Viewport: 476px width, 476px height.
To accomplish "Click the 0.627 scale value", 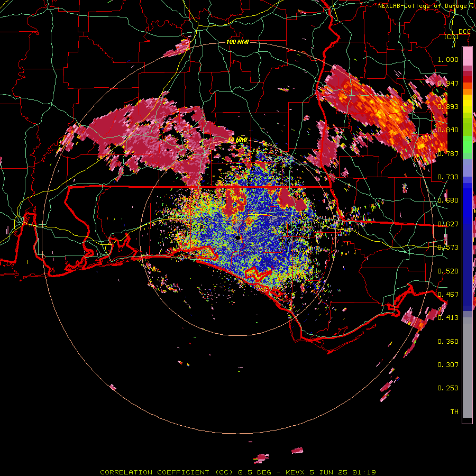I will (x=448, y=224).
